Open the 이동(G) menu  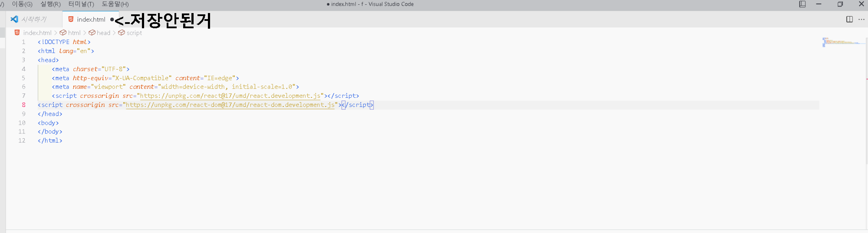click(22, 4)
